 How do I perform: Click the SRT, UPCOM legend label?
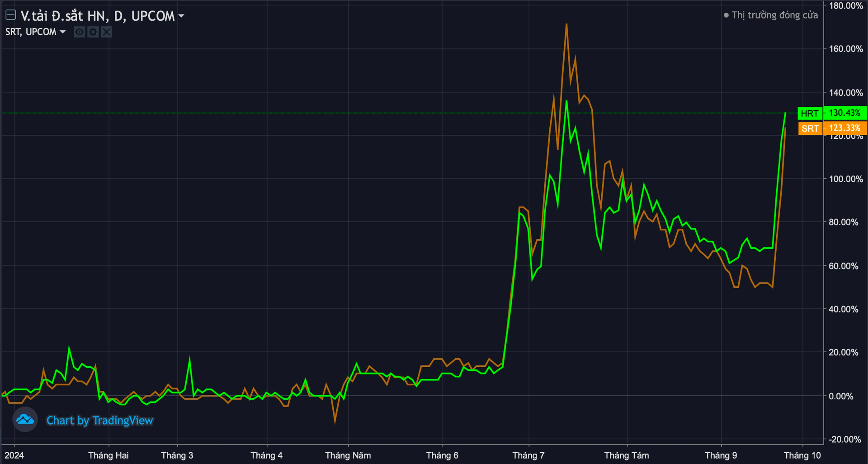point(31,32)
